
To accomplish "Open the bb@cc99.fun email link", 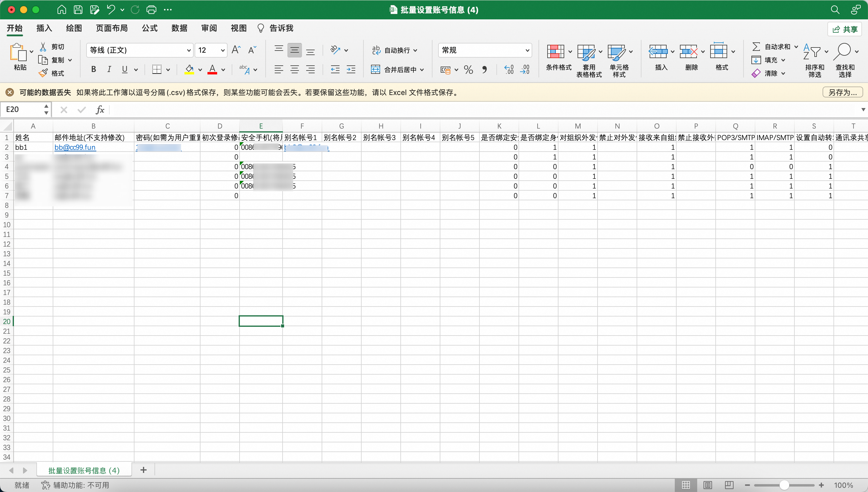I will coord(75,147).
